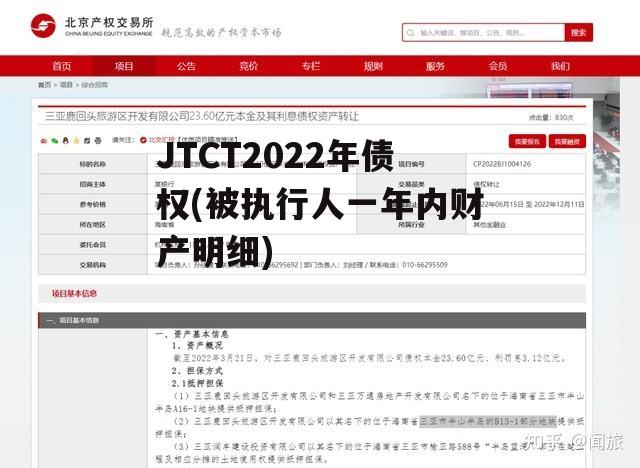
Task: Click the 我要报名 button
Action: [526, 141]
